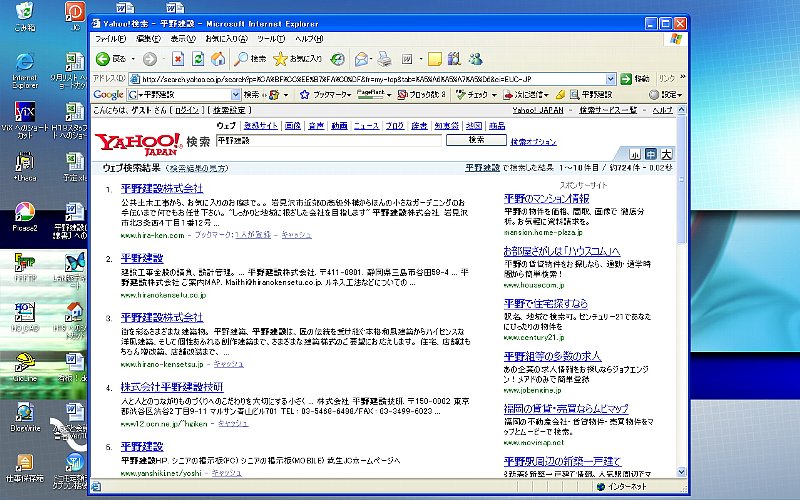Open Internet Explorer desktop shortcut

coord(24,70)
